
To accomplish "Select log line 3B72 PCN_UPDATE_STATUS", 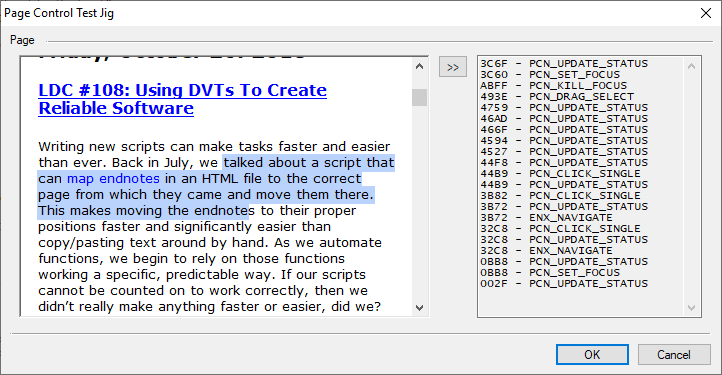I will pos(564,207).
